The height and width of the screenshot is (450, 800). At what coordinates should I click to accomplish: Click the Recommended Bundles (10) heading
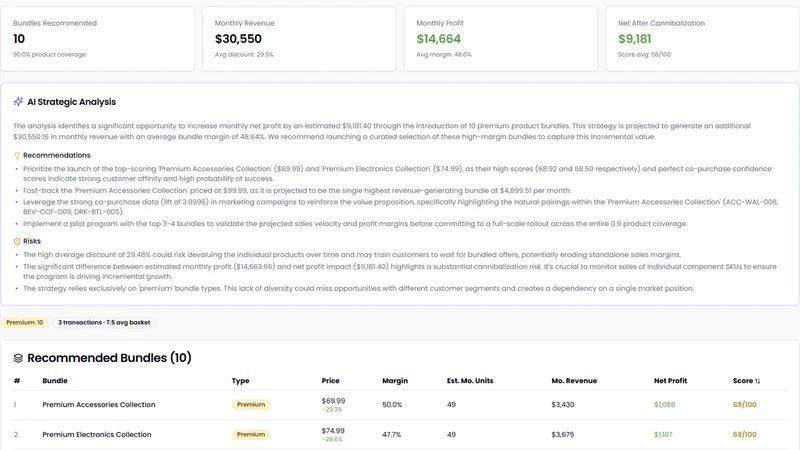click(x=109, y=358)
